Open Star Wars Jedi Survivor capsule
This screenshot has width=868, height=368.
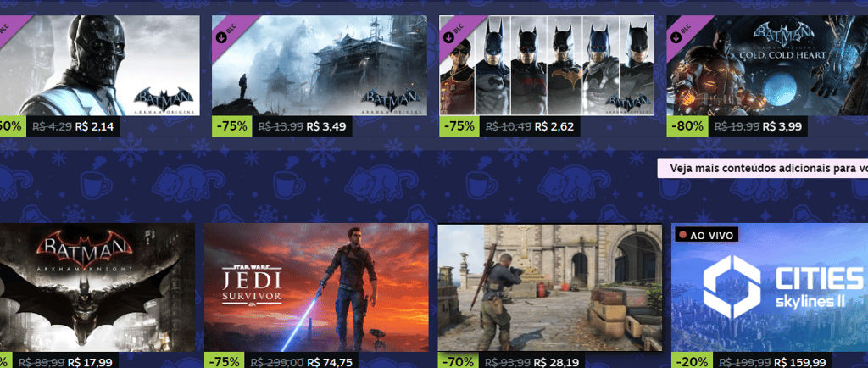click(317, 287)
